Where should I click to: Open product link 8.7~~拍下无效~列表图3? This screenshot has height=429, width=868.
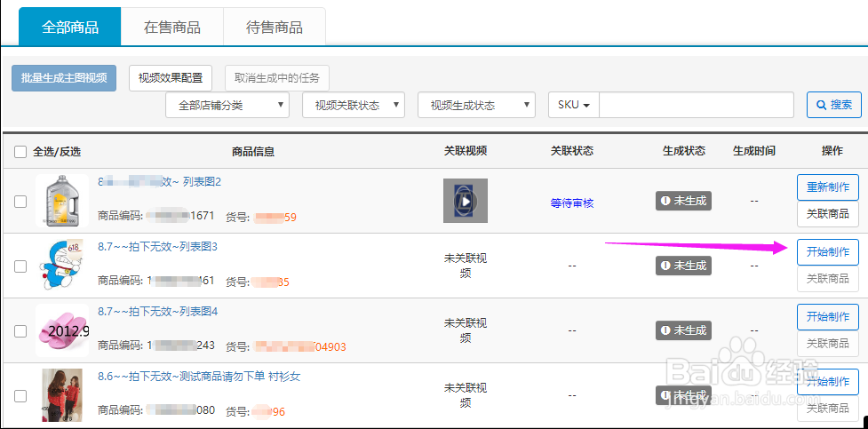click(158, 247)
